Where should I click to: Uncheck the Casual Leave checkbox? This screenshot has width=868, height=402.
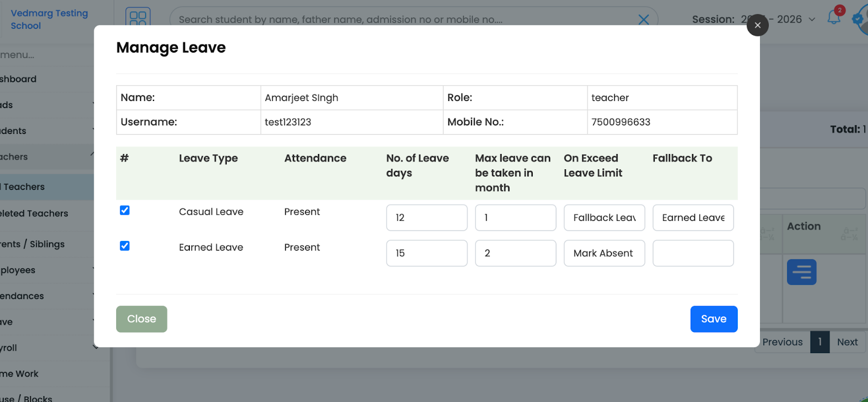pos(125,210)
